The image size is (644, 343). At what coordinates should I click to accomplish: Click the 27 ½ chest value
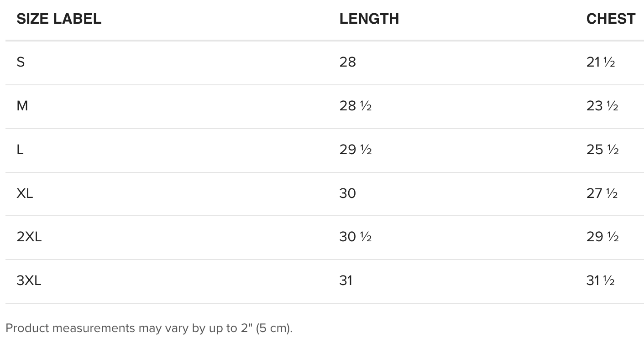tap(602, 193)
